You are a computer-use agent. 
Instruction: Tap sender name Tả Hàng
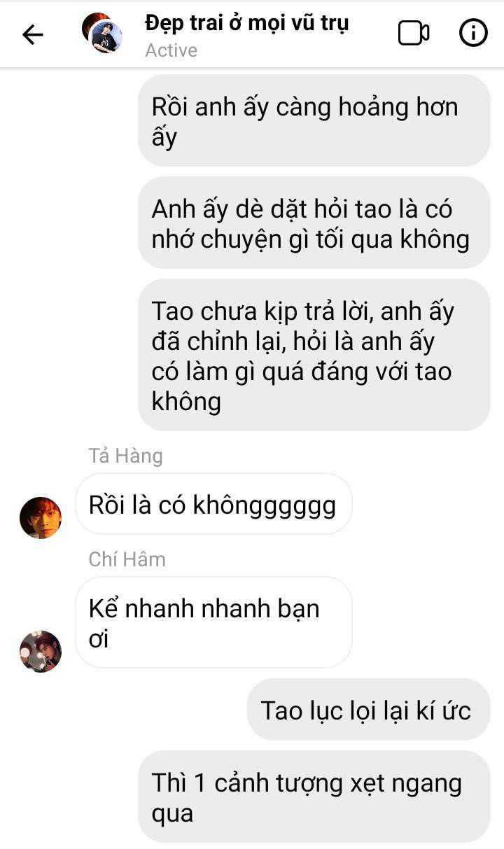126,456
